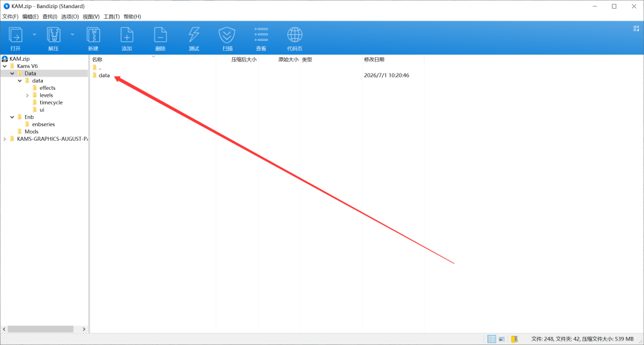Switch to details list view in status bar
Viewport: 644px width, 345px height.
click(x=491, y=339)
